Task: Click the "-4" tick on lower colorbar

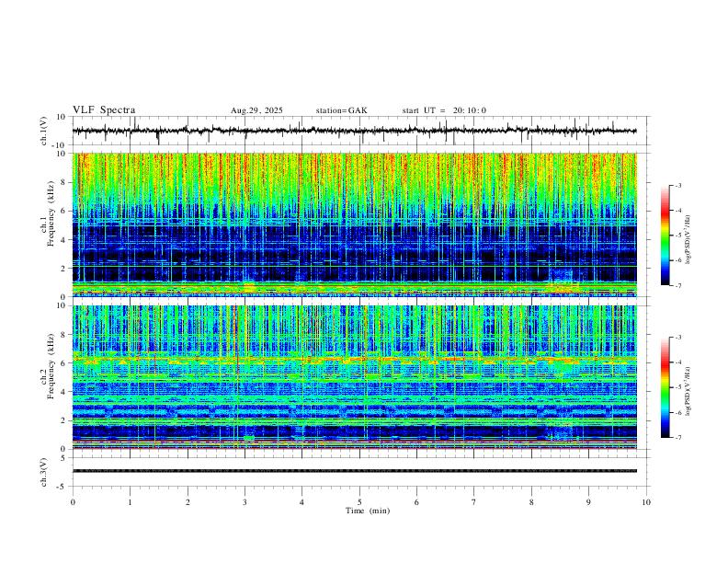Action: pos(677,362)
